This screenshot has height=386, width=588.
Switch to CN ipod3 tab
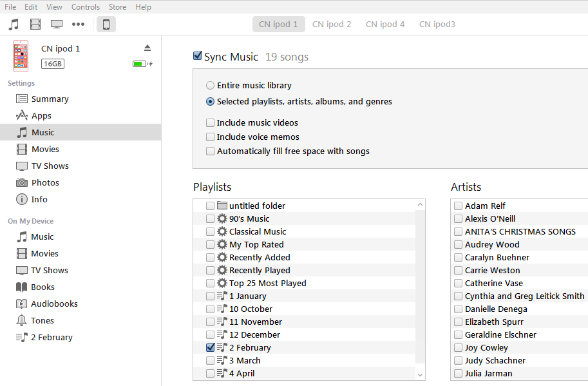pos(437,24)
